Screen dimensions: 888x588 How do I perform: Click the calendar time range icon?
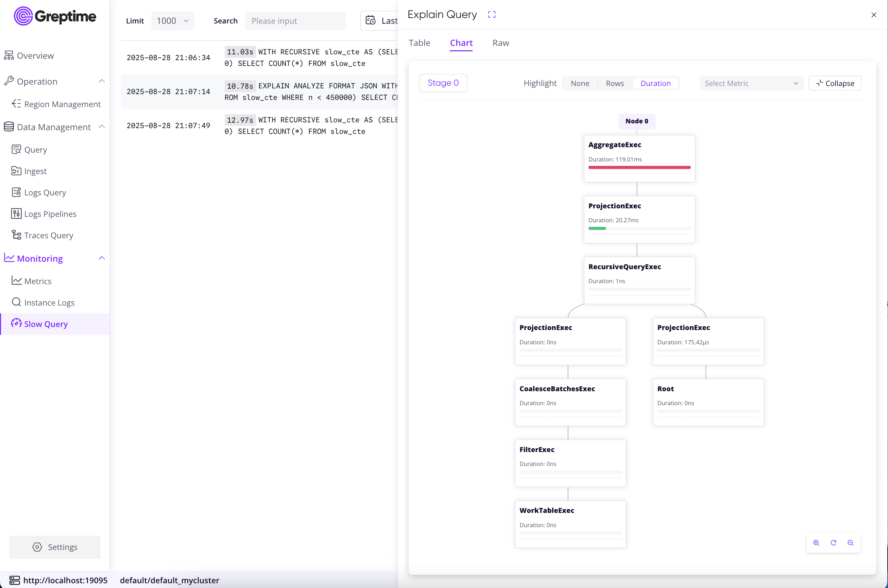point(371,20)
